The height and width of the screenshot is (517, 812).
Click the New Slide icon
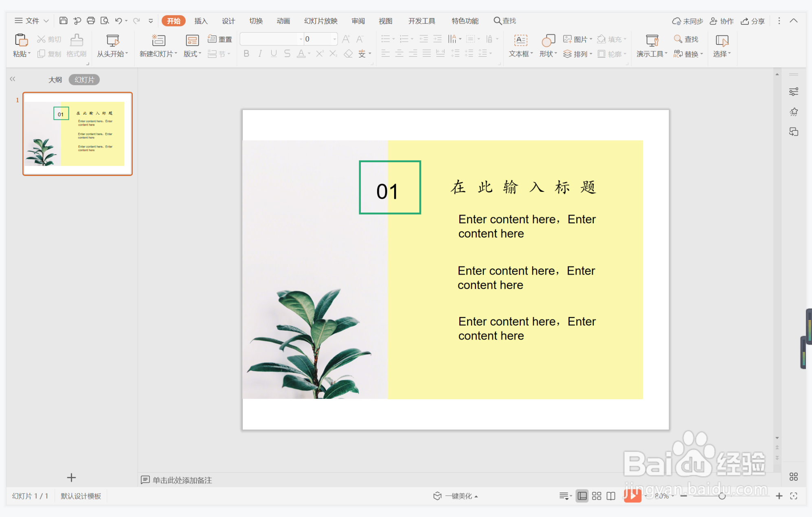(158, 40)
